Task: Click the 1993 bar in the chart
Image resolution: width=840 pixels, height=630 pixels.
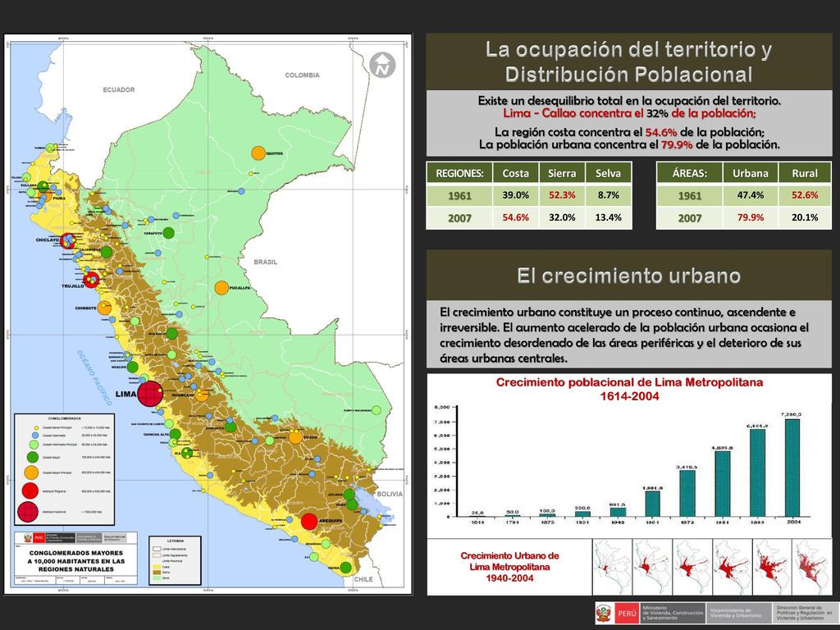Action: coord(757,473)
